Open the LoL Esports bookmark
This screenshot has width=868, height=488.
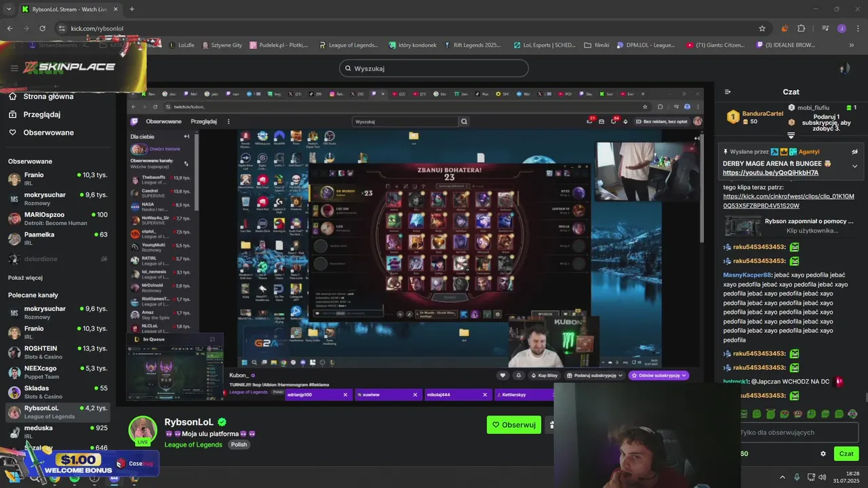[545, 45]
